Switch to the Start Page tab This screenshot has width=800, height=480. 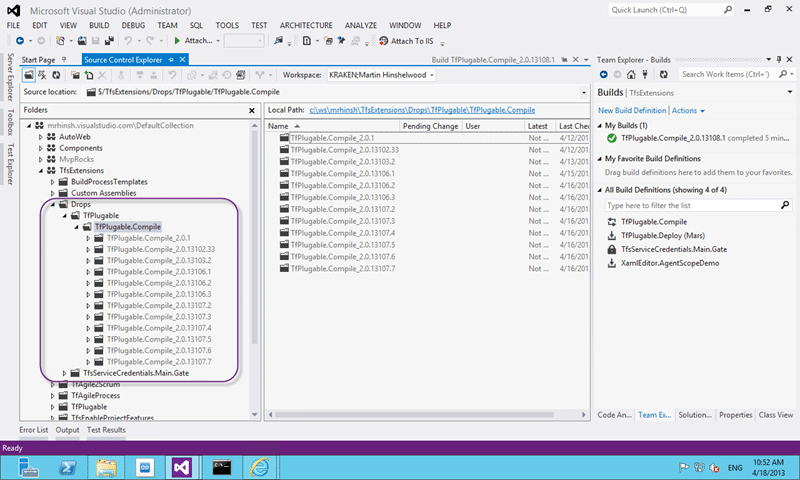tap(38, 60)
